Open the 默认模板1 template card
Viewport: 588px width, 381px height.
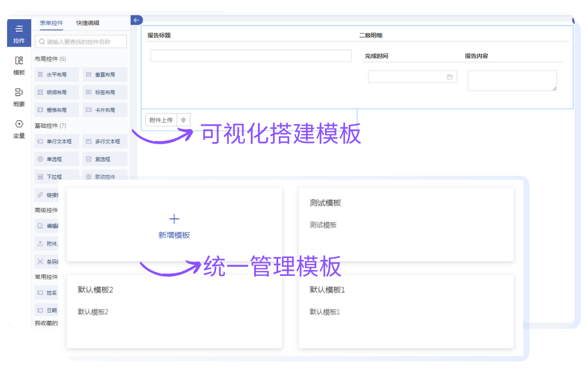[406, 311]
